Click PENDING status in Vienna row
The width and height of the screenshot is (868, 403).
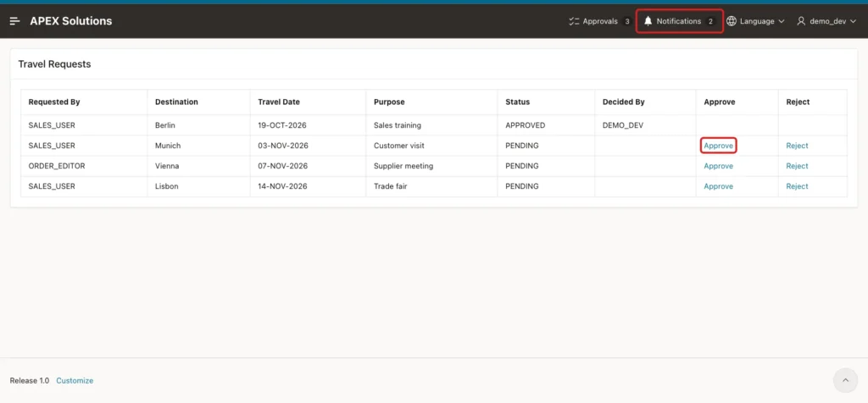[522, 166]
